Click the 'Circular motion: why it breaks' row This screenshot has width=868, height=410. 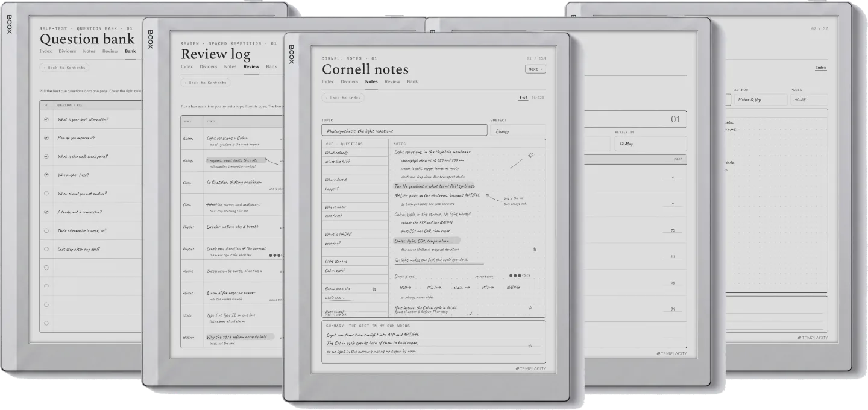pyautogui.click(x=232, y=227)
